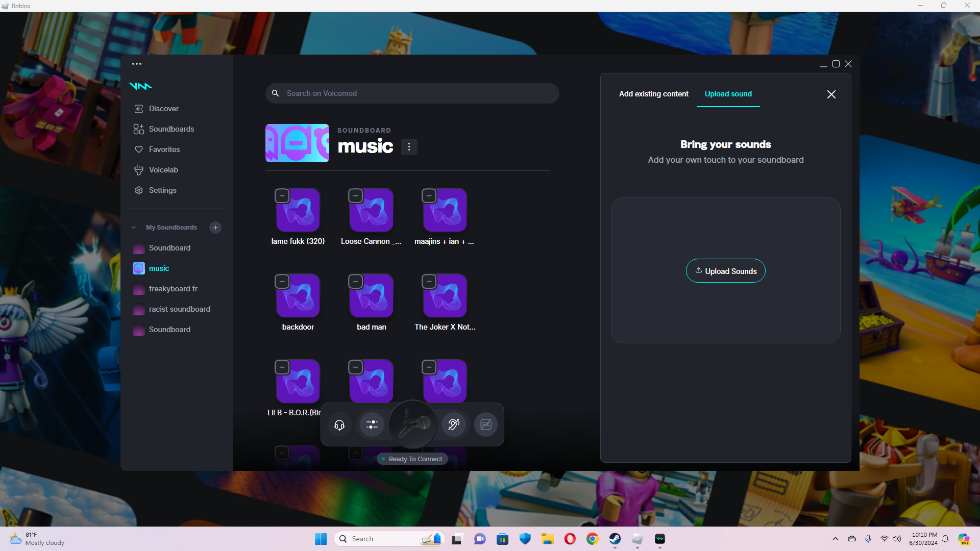The height and width of the screenshot is (551, 980).
Task: Click the magnifier icon in Voicemod search
Action: point(275,93)
